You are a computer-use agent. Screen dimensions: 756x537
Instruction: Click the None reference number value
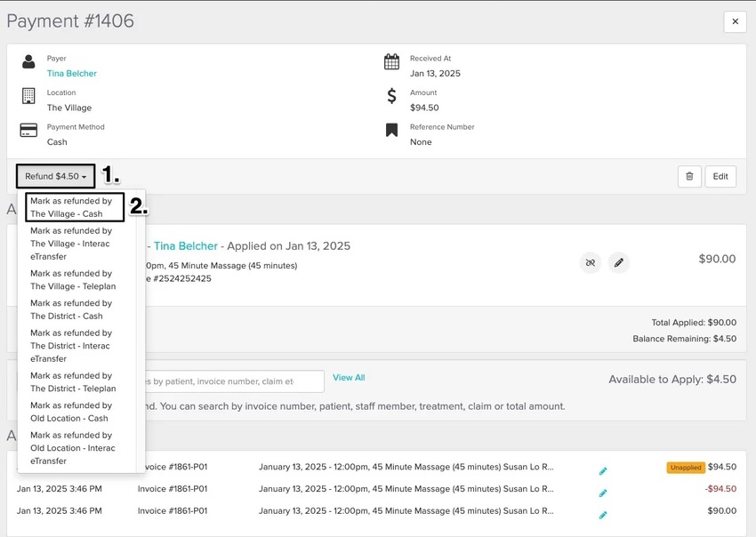tap(421, 141)
